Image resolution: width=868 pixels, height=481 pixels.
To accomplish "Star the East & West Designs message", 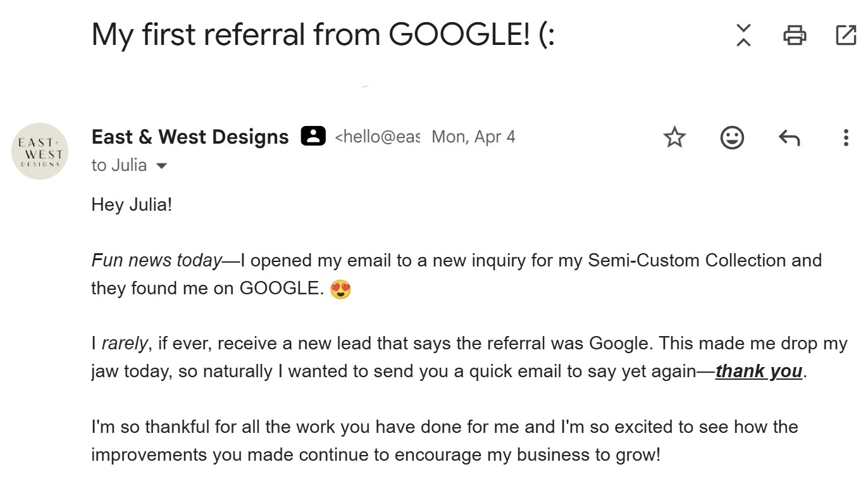I will pyautogui.click(x=675, y=137).
